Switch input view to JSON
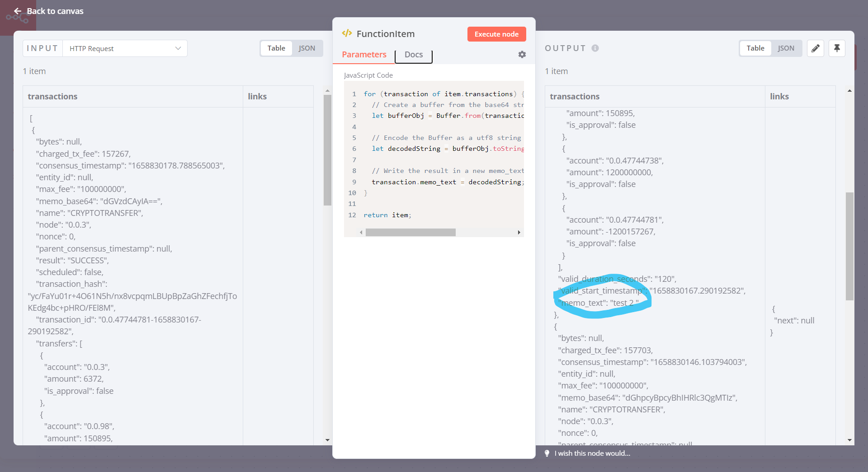This screenshot has height=472, width=868. tap(307, 48)
